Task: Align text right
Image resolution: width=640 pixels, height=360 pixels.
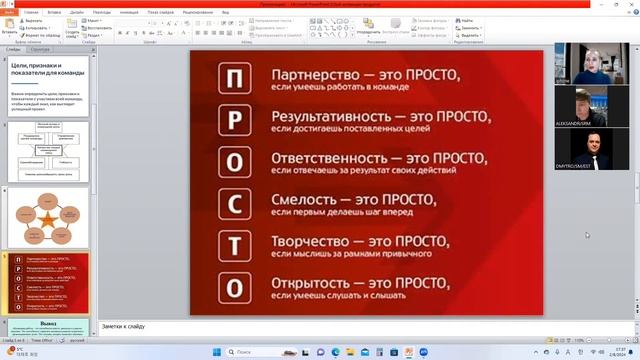Action: (214, 33)
